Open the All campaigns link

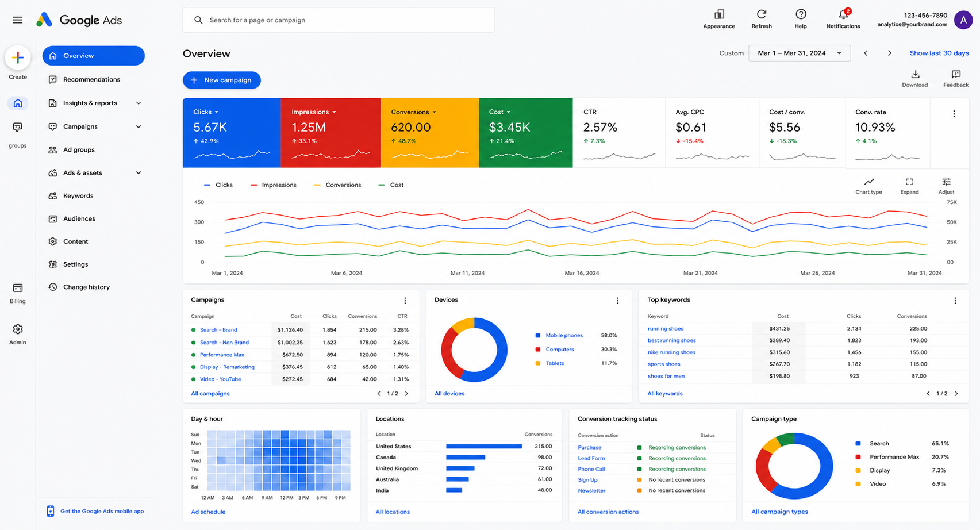tap(210, 394)
